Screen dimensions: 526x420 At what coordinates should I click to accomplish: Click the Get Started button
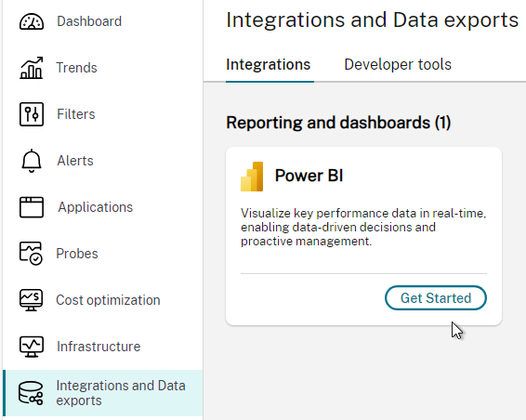436,298
